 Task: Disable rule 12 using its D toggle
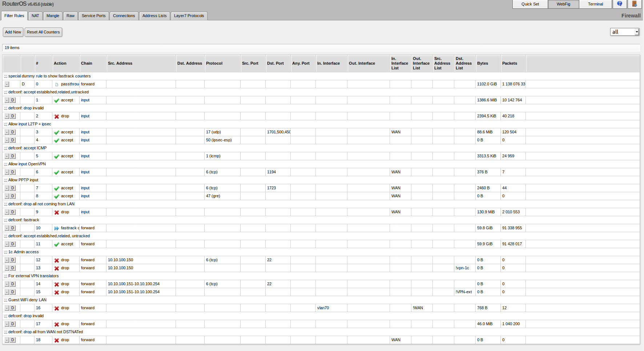point(13,260)
